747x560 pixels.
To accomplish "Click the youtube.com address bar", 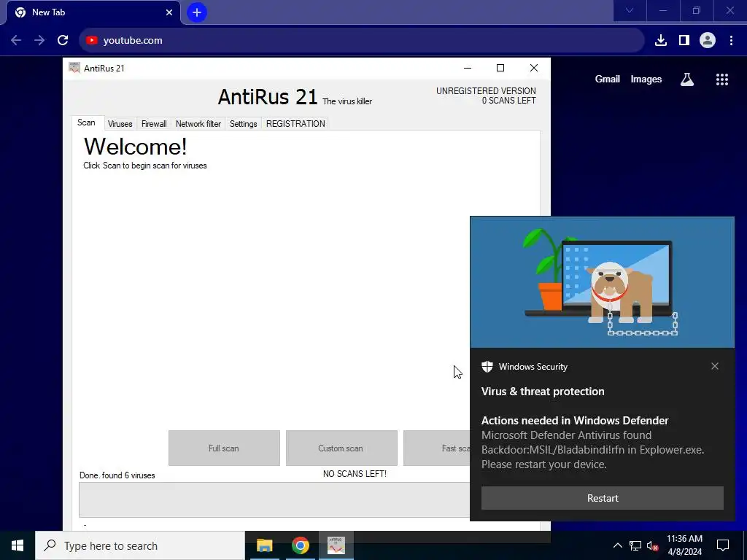I will 362,41.
